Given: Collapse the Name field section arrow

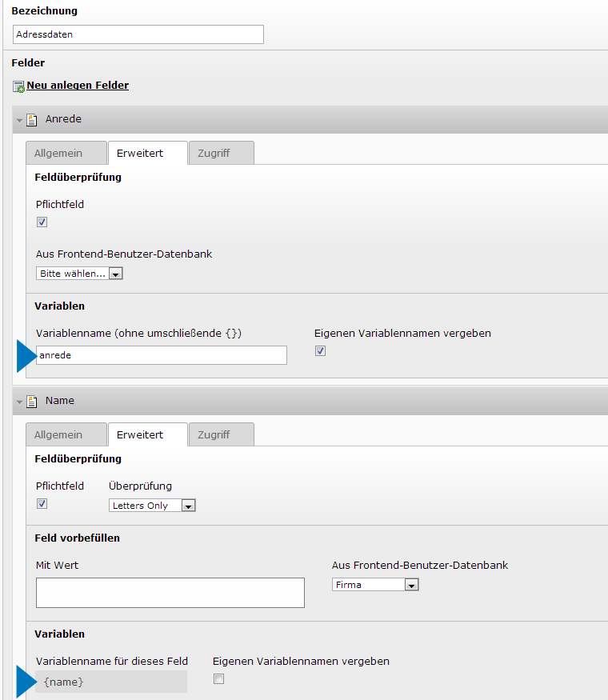Looking at the screenshot, I should (x=20, y=402).
